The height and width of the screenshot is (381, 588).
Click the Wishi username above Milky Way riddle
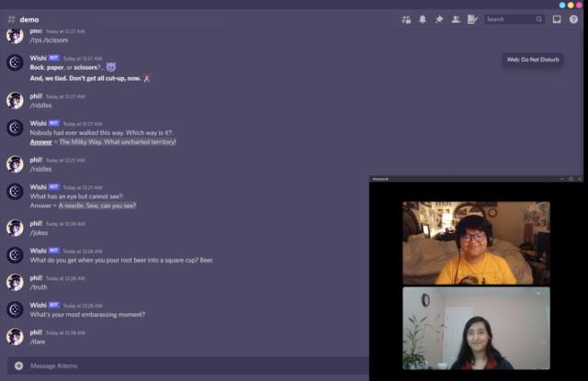pos(38,122)
